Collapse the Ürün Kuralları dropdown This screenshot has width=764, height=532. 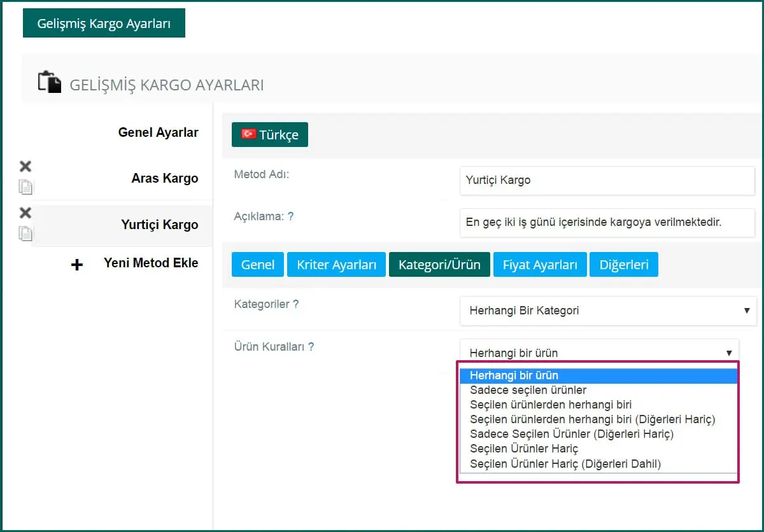coord(599,353)
